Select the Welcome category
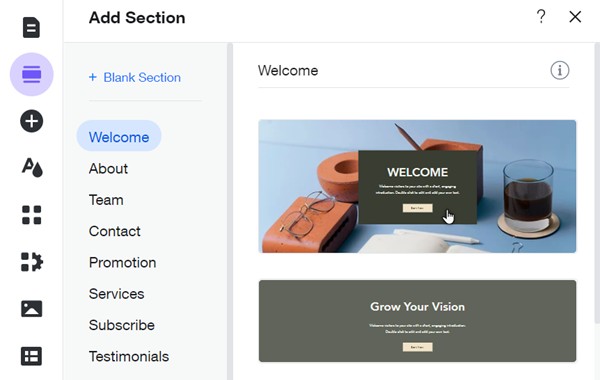The width and height of the screenshot is (600, 380). pyautogui.click(x=119, y=137)
